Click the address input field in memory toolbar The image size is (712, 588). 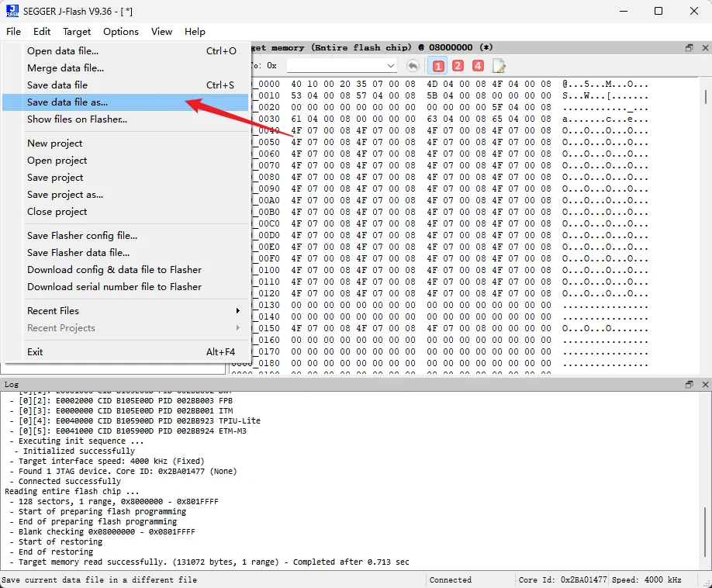[337, 66]
